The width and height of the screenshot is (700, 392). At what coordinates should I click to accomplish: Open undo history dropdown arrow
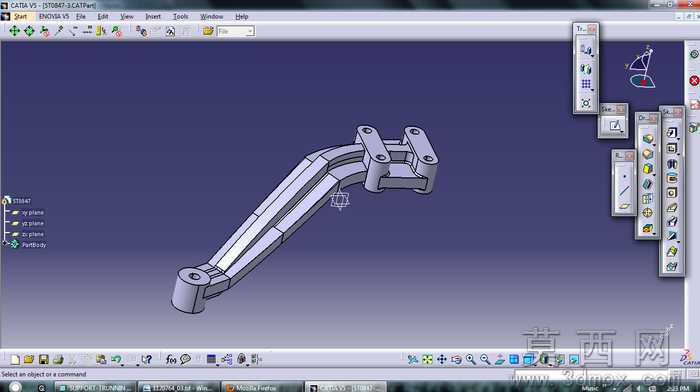tap(122, 365)
